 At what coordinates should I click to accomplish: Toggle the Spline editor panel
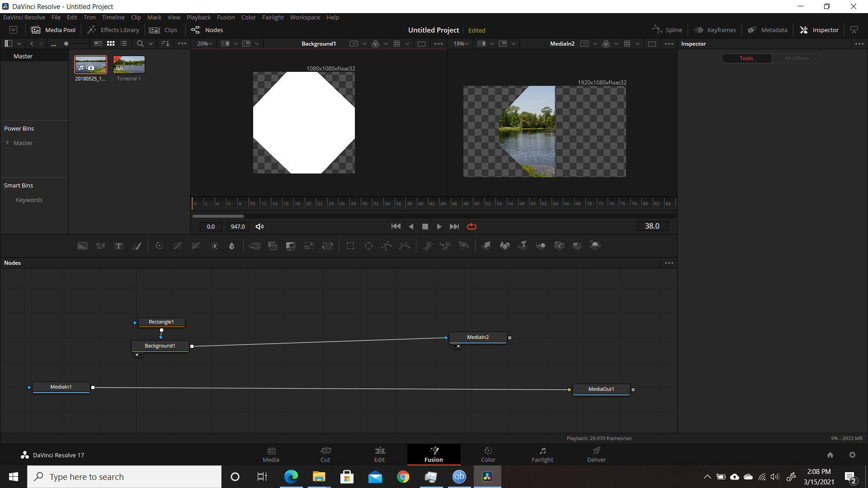667,30
